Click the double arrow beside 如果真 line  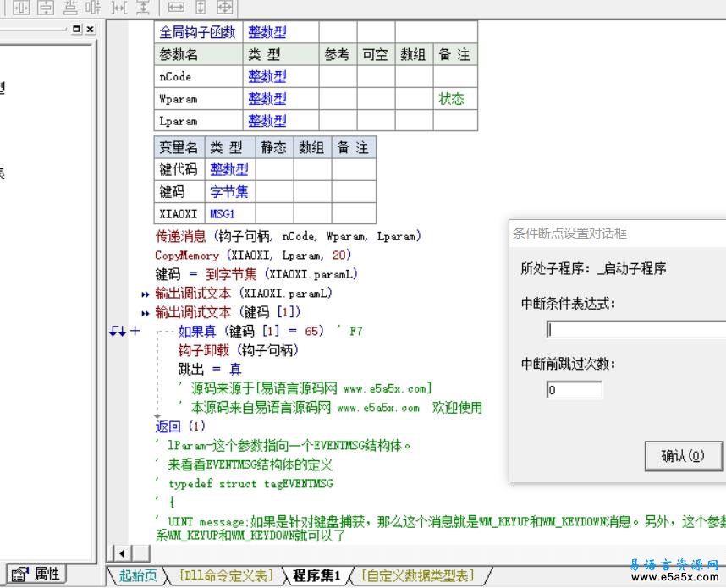(117, 332)
